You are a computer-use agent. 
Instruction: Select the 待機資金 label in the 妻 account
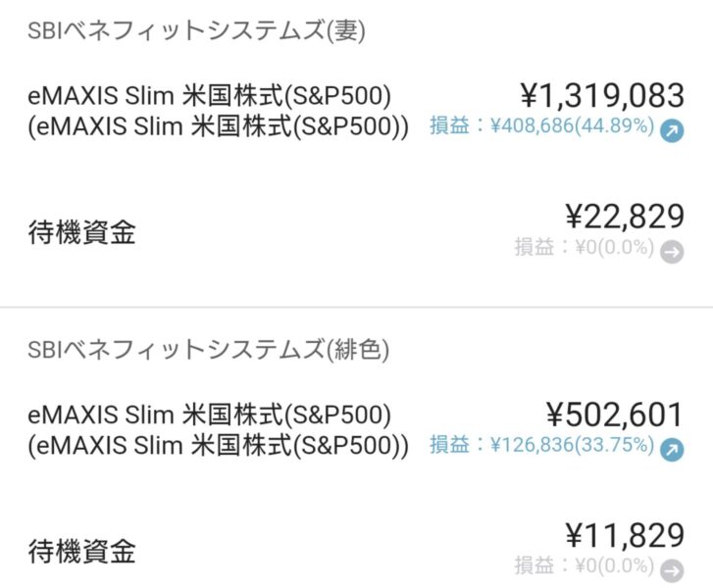80,232
